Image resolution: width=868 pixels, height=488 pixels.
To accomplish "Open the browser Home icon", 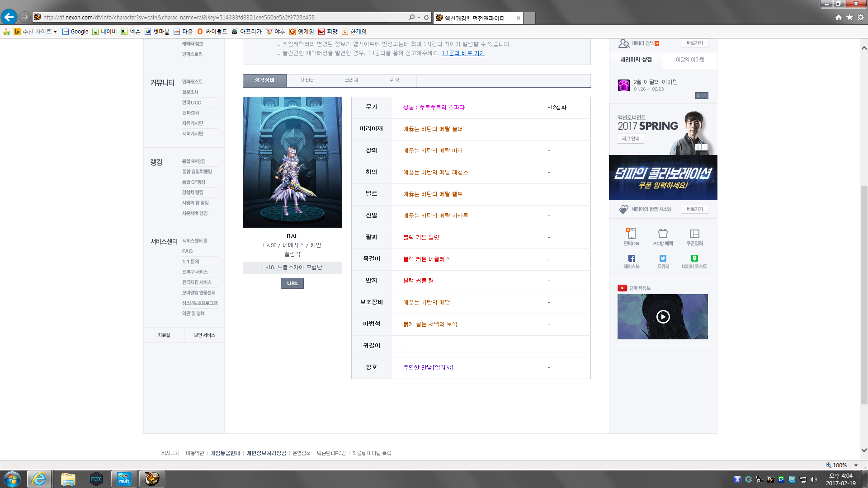I will click(839, 17).
